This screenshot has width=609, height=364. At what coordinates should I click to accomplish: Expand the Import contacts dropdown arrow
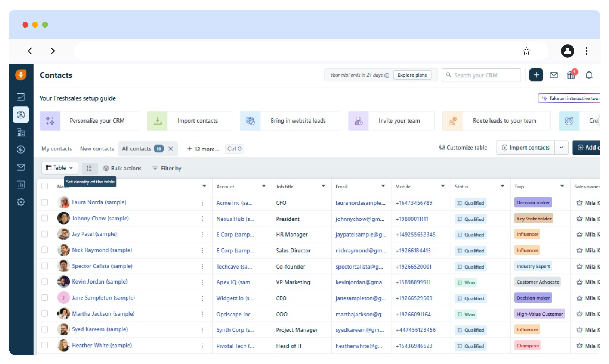click(561, 147)
